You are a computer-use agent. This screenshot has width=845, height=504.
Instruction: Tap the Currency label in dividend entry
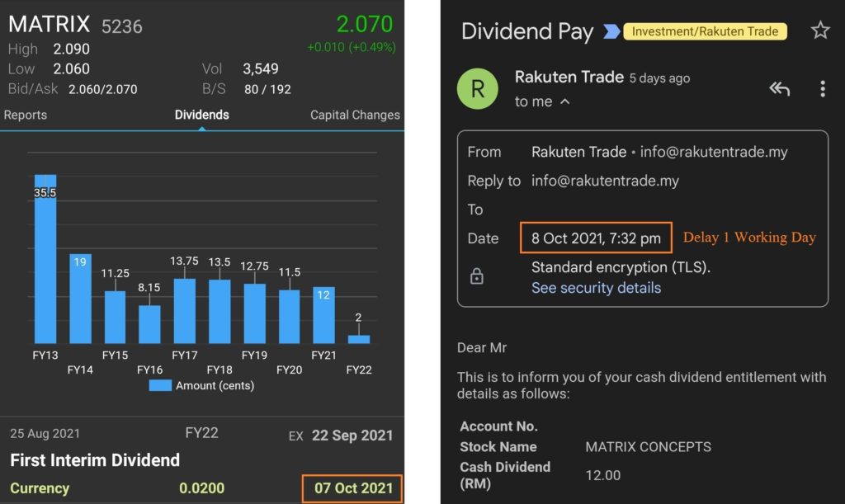point(40,488)
